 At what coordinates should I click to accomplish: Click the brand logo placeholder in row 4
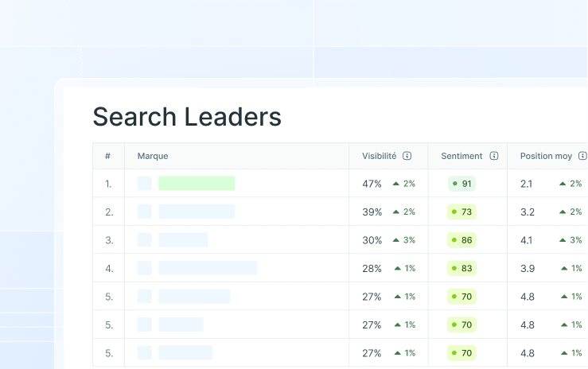pos(144,268)
